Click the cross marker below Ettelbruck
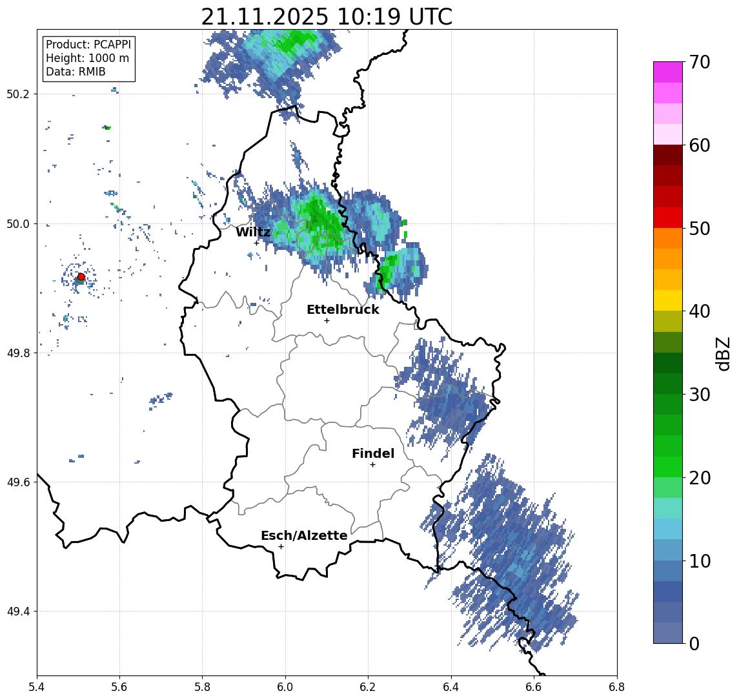The image size is (739, 700). 327,321
